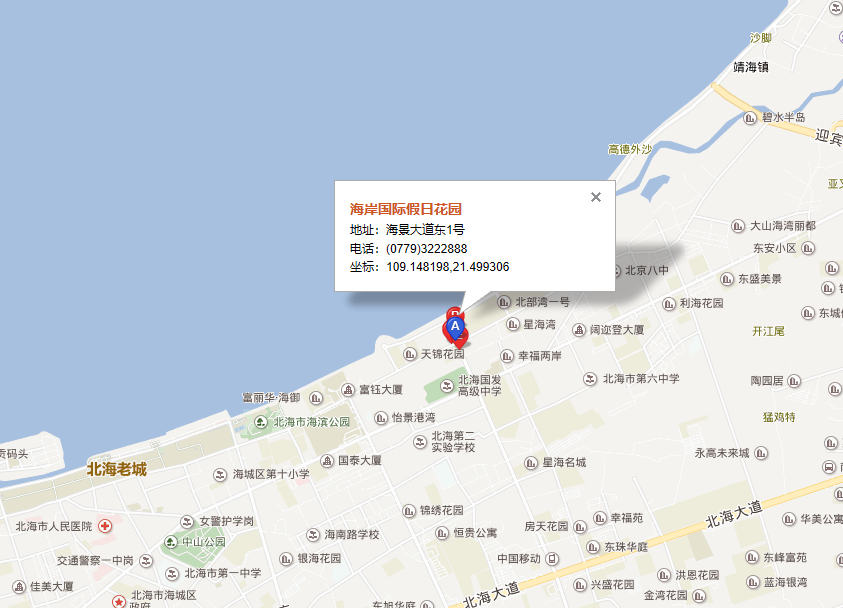Open the 海岸国际假日花园 title link

406,209
